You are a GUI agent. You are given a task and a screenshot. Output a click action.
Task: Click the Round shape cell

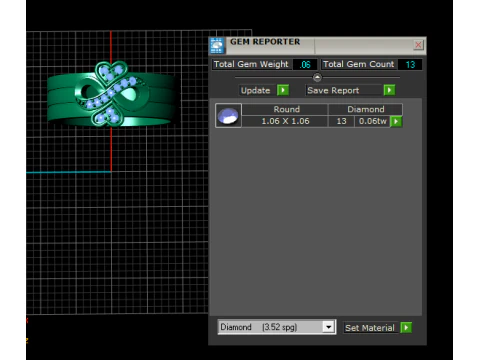(286, 109)
